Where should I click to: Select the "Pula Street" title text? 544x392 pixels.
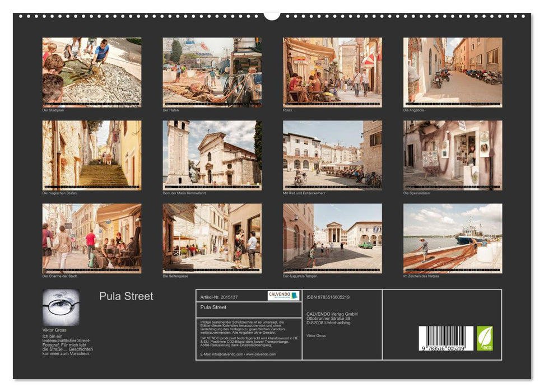(x=125, y=296)
